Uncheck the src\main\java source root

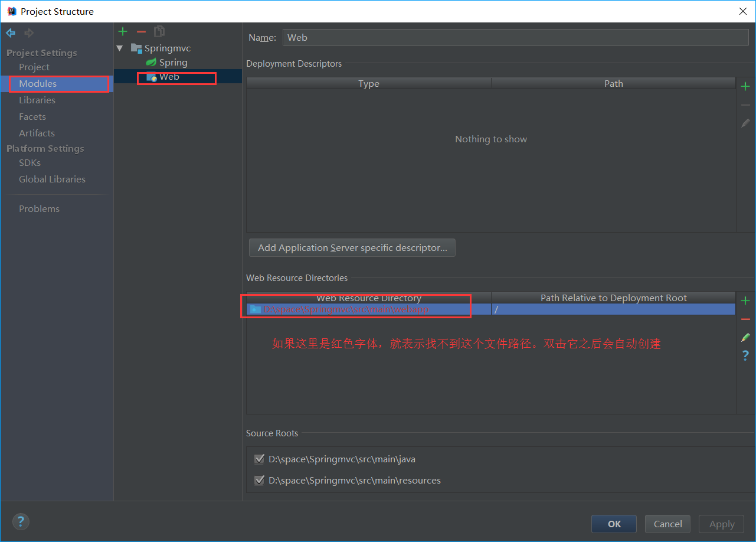click(x=259, y=459)
